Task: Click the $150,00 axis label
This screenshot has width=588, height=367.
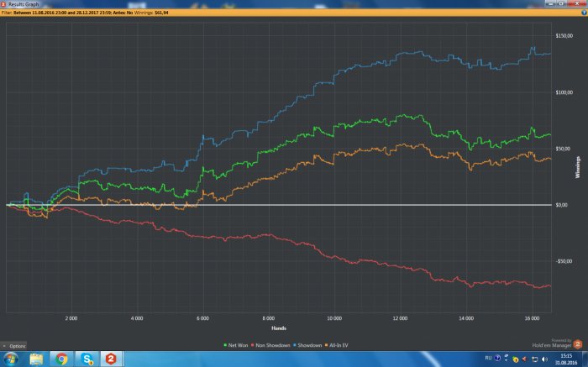Action: [564, 36]
